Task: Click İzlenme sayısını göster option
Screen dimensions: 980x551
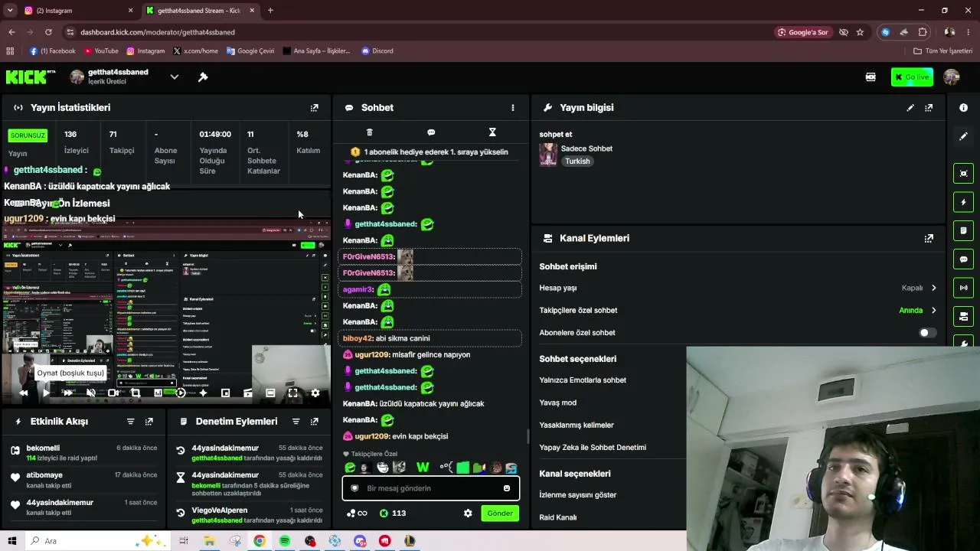Action: (x=578, y=494)
